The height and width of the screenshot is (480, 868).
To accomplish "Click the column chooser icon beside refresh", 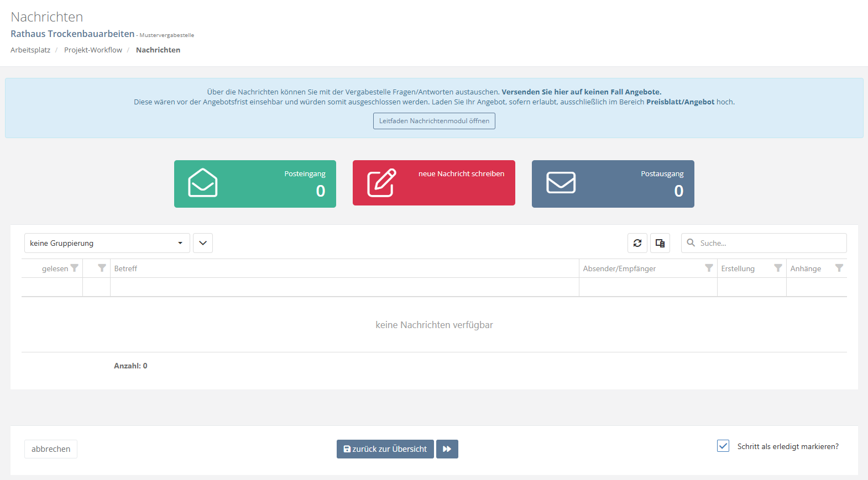I will tap(660, 243).
